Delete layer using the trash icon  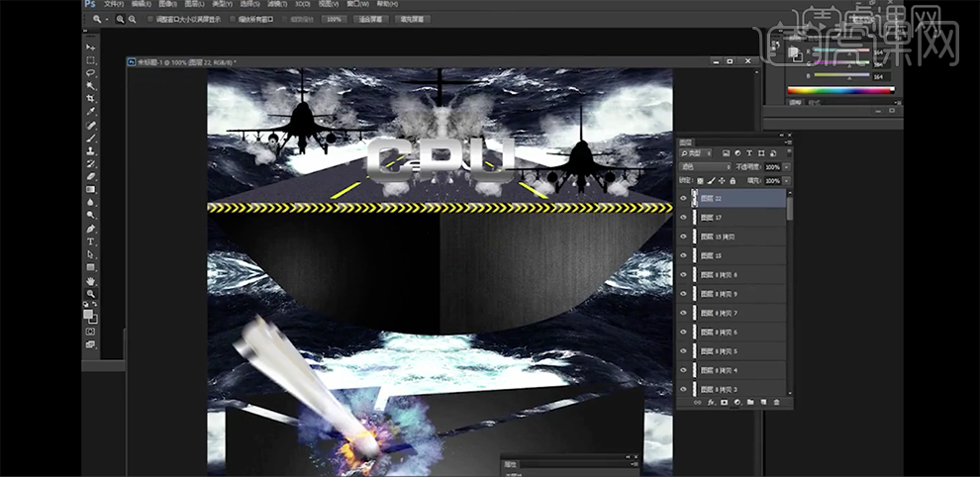coord(776,403)
